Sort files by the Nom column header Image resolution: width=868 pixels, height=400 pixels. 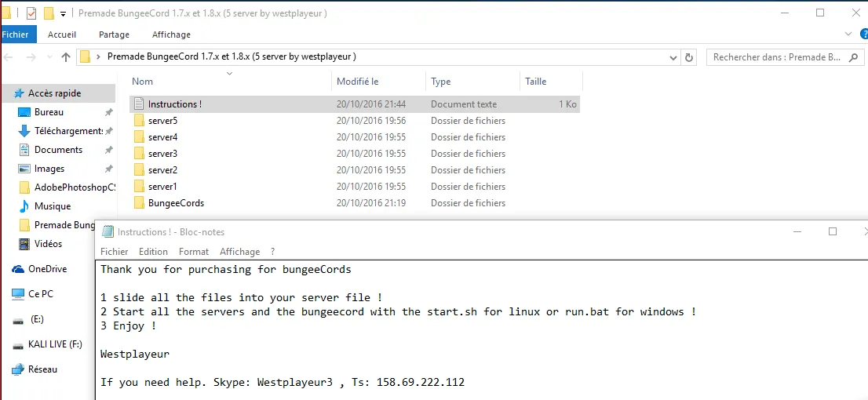pyautogui.click(x=143, y=82)
